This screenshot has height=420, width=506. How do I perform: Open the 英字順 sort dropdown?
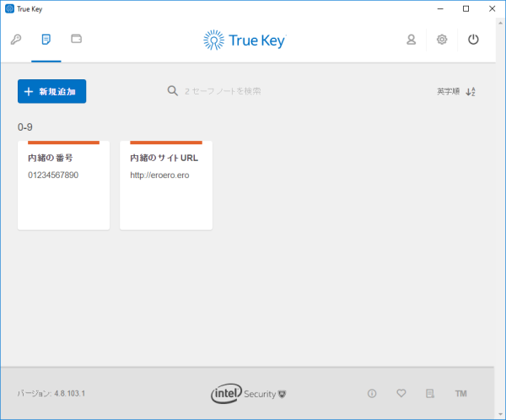449,92
